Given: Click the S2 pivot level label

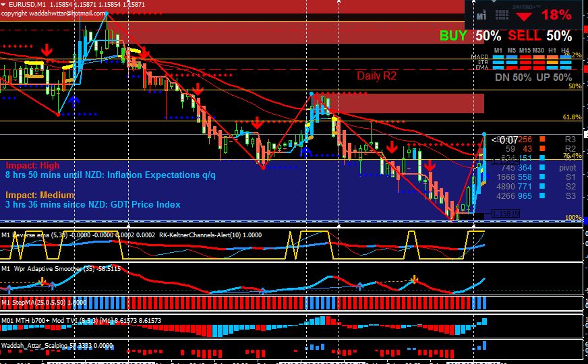Looking at the screenshot, I should [570, 186].
